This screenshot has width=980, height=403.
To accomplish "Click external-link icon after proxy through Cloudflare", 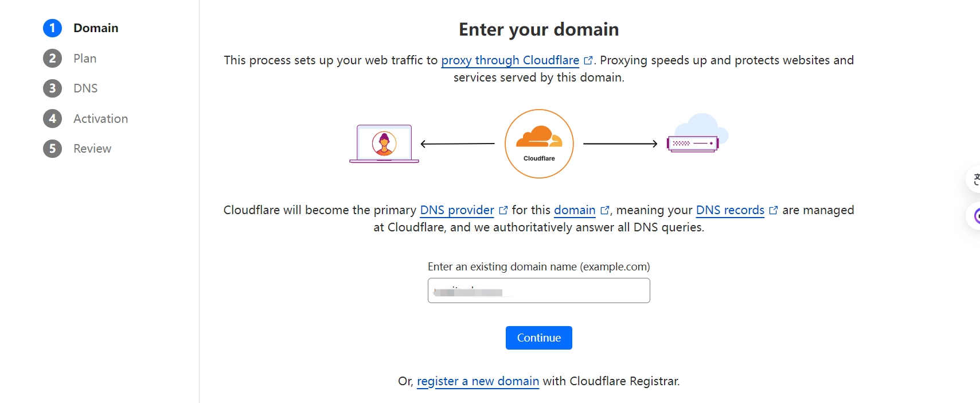I will point(588,60).
